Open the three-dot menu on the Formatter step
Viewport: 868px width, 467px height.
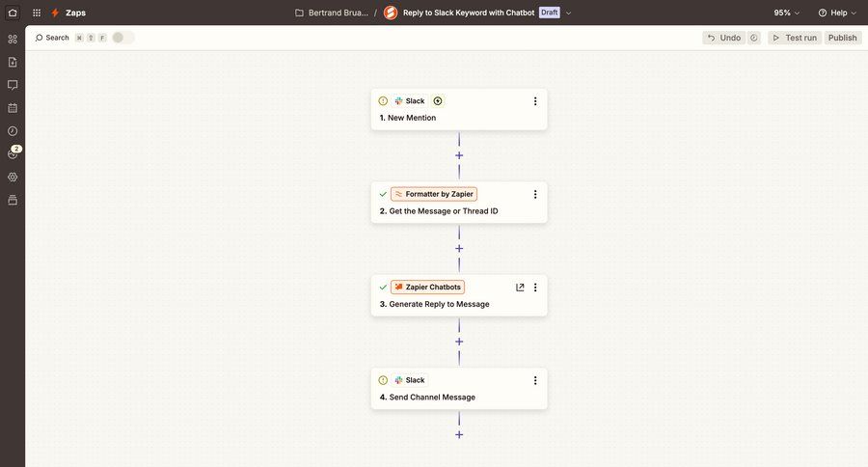click(x=535, y=194)
